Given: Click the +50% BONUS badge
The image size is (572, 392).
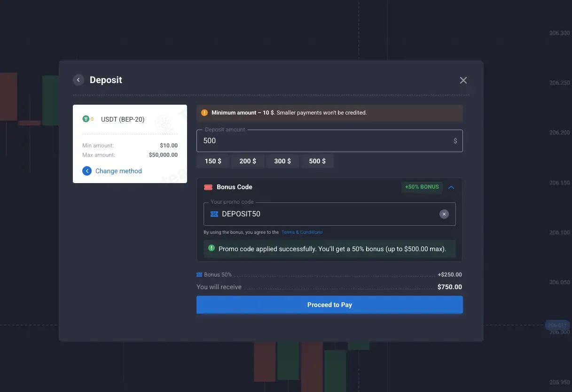Looking at the screenshot, I should point(422,187).
